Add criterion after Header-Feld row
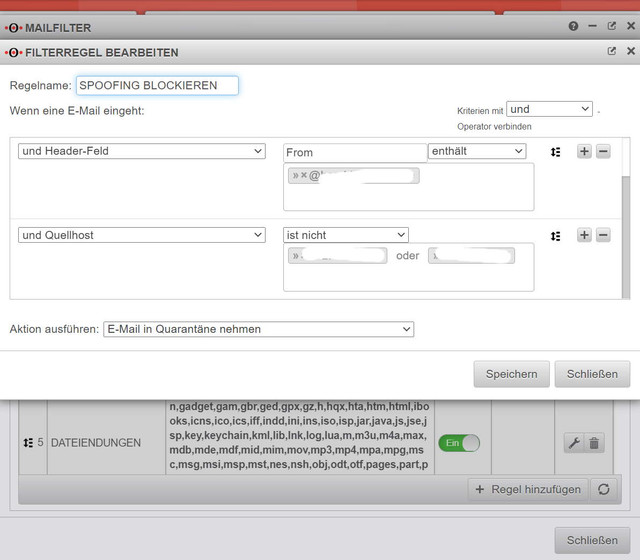The width and height of the screenshot is (640, 560). tap(584, 151)
